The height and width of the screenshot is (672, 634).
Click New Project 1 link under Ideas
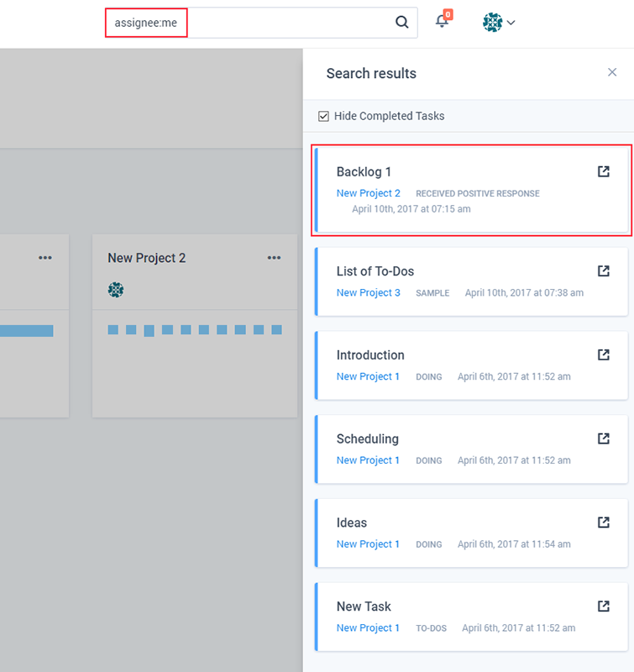pyautogui.click(x=368, y=544)
